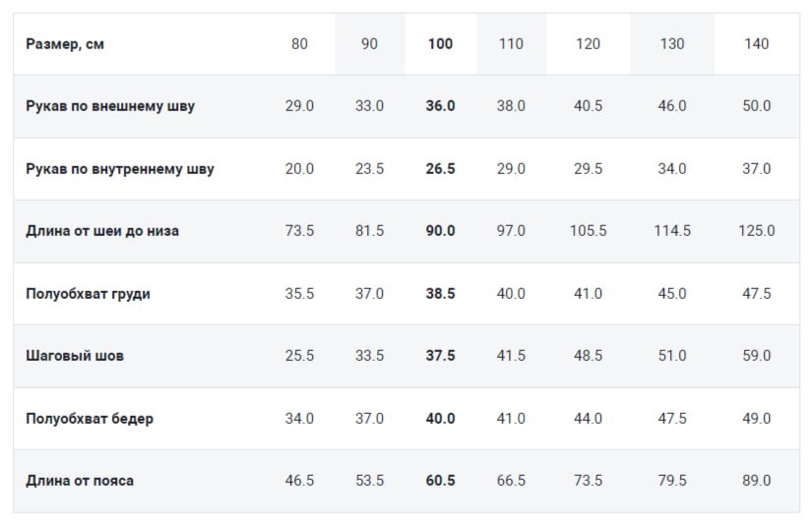Click the 'Рукав по внутреннему шву' row label
Screen dimensions: 812x531
coord(120,169)
